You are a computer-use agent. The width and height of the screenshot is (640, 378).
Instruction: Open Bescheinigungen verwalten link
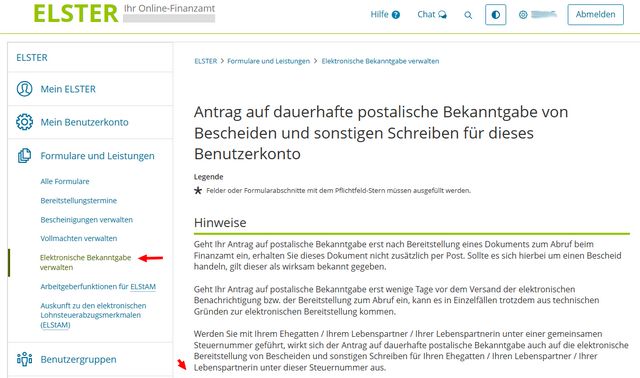pos(87,220)
